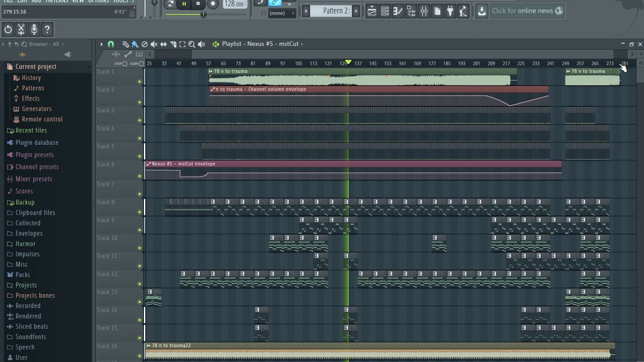Select the Paint brush tool in playlist
The height and width of the screenshot is (362, 644).
click(x=135, y=44)
